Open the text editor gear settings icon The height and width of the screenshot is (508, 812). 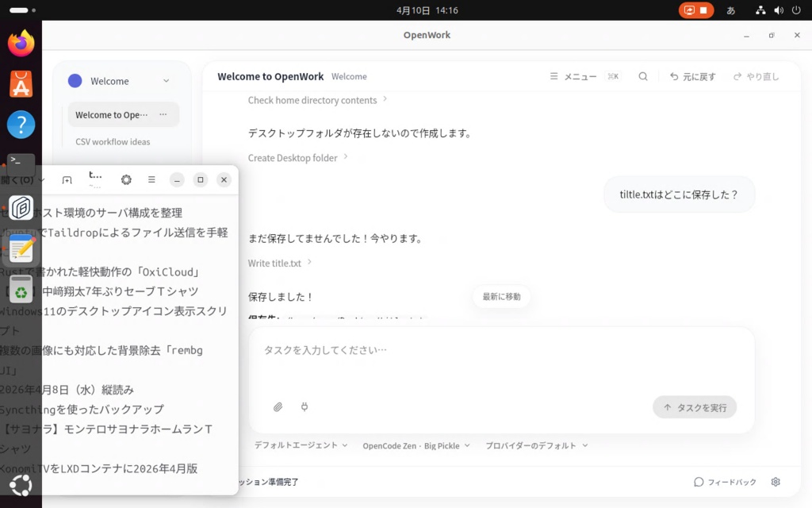click(x=126, y=180)
